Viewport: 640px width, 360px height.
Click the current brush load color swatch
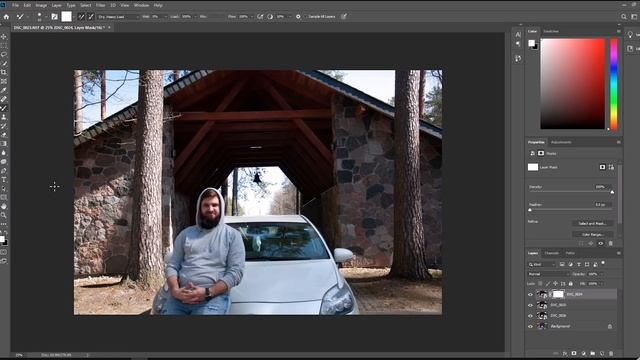(66, 17)
